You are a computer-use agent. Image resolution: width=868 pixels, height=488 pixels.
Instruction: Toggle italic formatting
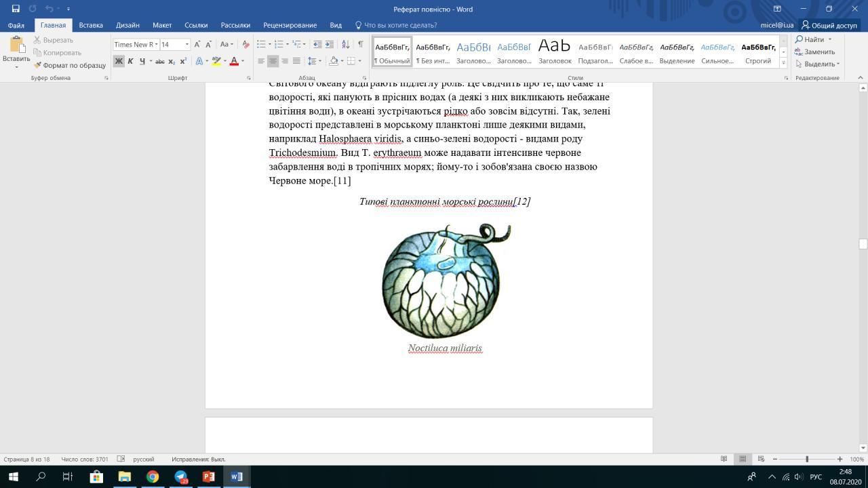[130, 61]
